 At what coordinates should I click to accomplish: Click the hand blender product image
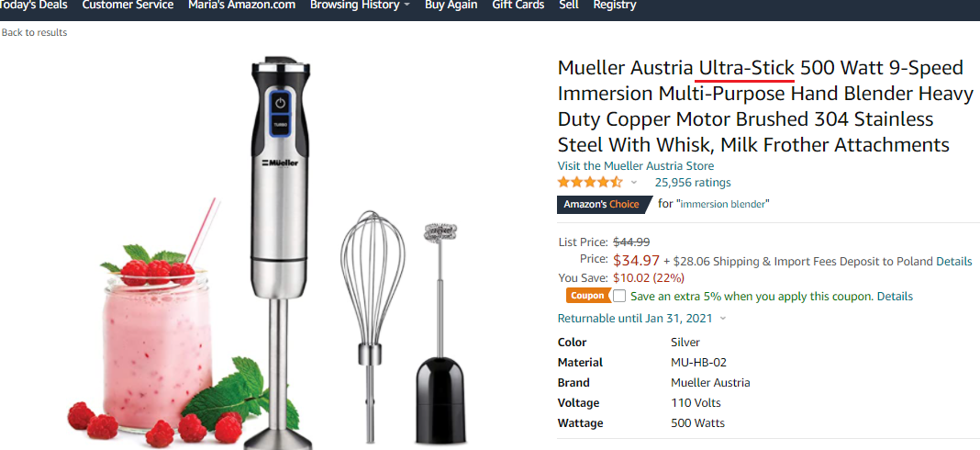click(280, 251)
